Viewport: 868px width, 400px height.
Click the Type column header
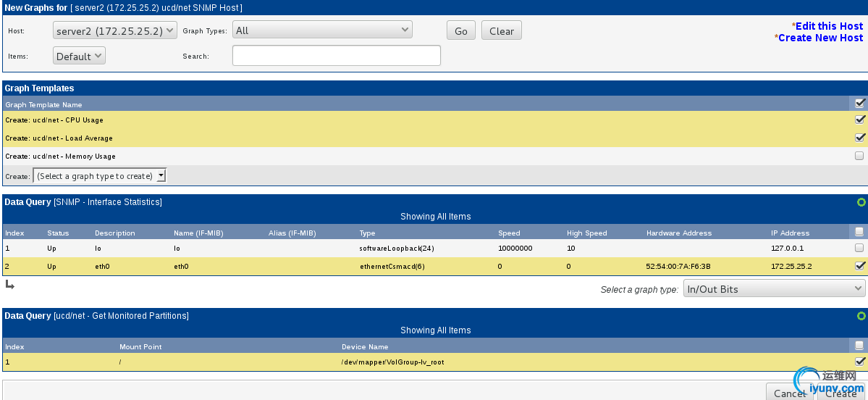368,233
